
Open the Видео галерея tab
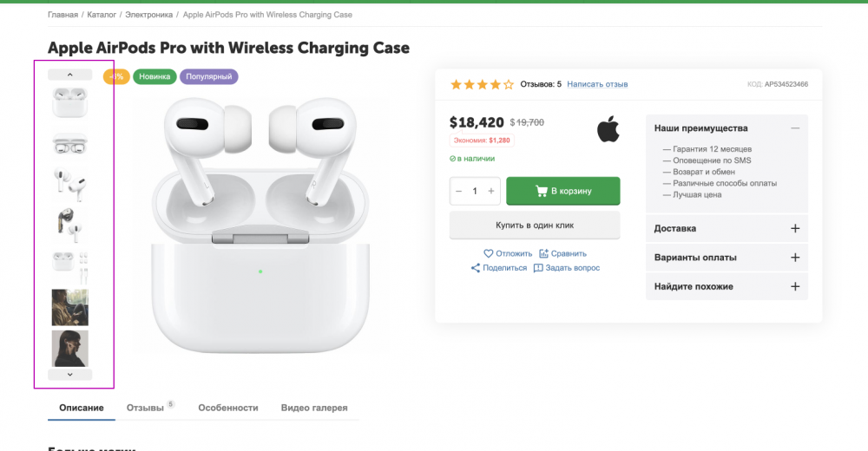coord(314,408)
